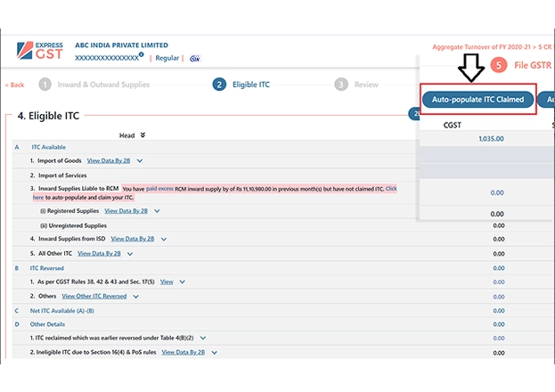Expand the Registered Supplies row chevron
The image size is (555, 392).
tap(157, 211)
